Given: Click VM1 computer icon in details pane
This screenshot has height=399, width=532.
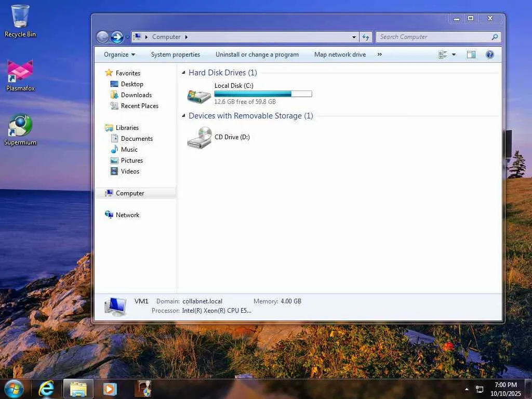Looking at the screenshot, I should [115, 305].
